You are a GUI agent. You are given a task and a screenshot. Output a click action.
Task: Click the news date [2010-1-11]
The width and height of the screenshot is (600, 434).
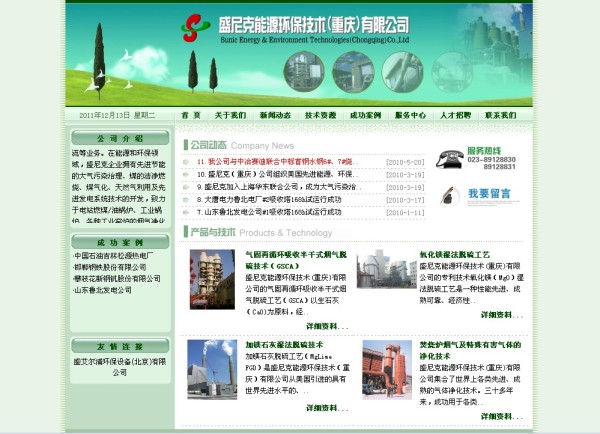(x=405, y=212)
